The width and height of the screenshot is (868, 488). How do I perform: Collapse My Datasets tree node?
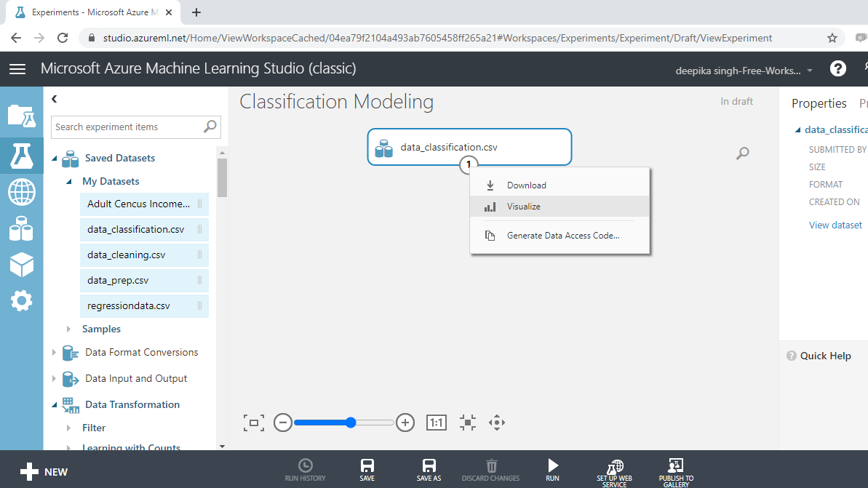pyautogui.click(x=68, y=182)
